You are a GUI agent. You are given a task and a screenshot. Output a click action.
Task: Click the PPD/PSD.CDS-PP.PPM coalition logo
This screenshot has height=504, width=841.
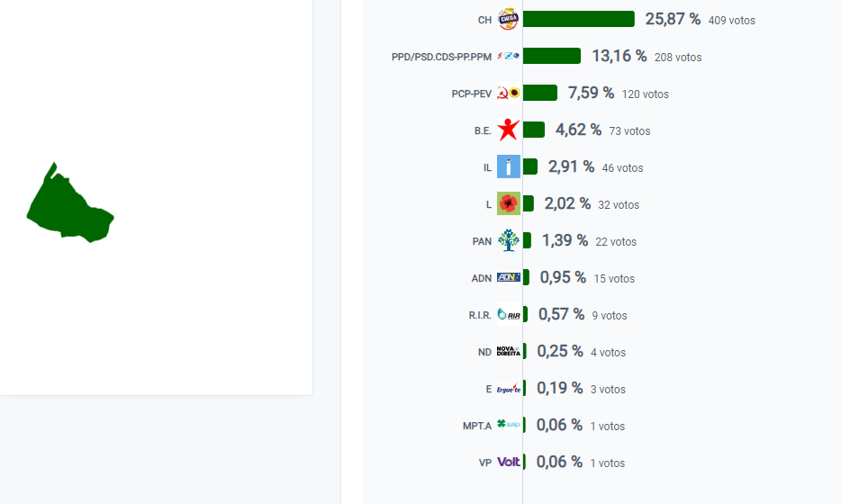[x=509, y=56]
